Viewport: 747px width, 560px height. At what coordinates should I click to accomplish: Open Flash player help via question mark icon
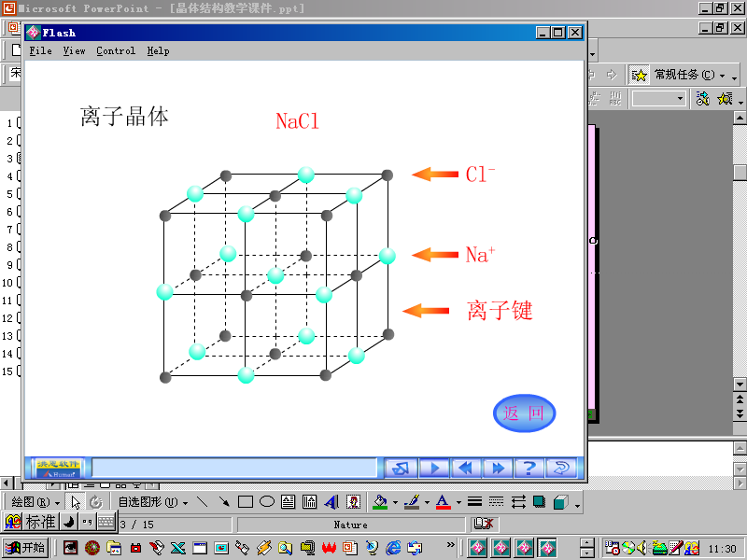tap(529, 468)
